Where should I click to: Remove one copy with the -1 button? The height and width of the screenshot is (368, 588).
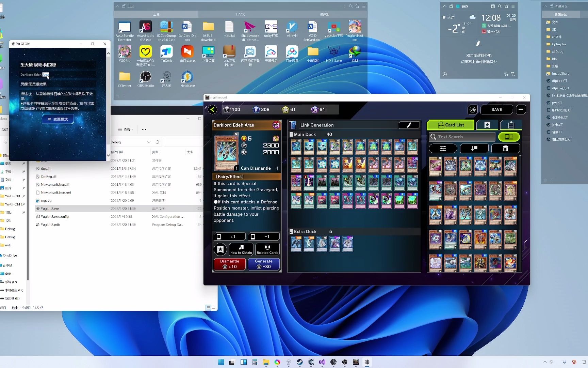(x=264, y=236)
